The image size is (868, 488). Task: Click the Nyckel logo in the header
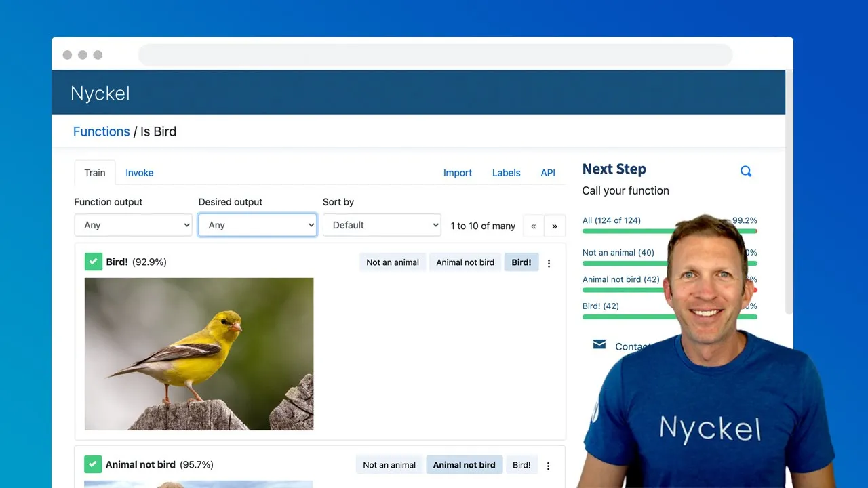[100, 94]
